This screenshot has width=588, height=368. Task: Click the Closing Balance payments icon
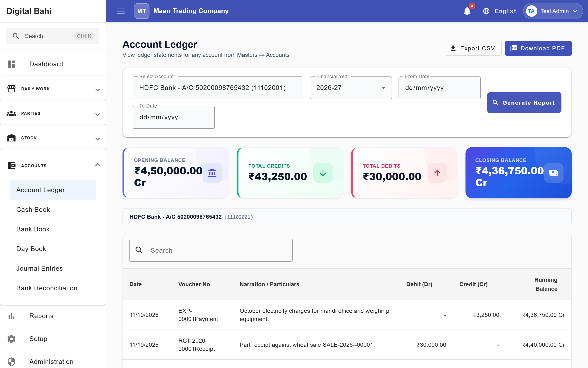pos(553,173)
